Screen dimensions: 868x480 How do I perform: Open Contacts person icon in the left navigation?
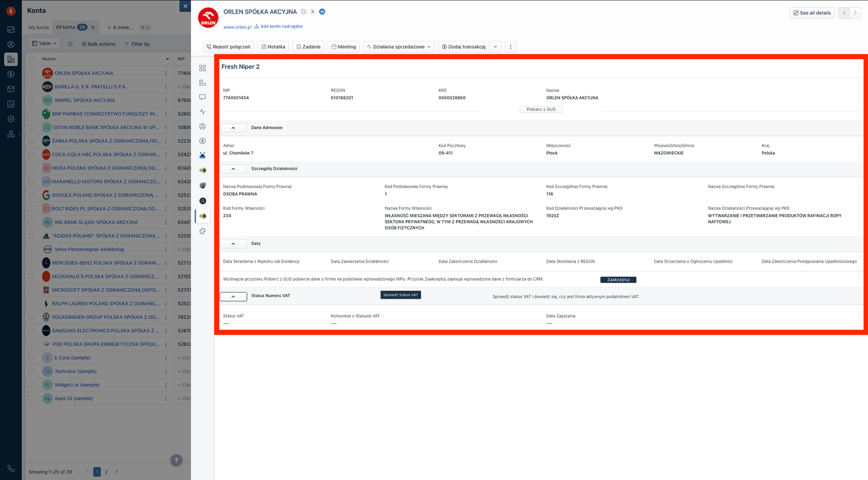click(x=11, y=44)
